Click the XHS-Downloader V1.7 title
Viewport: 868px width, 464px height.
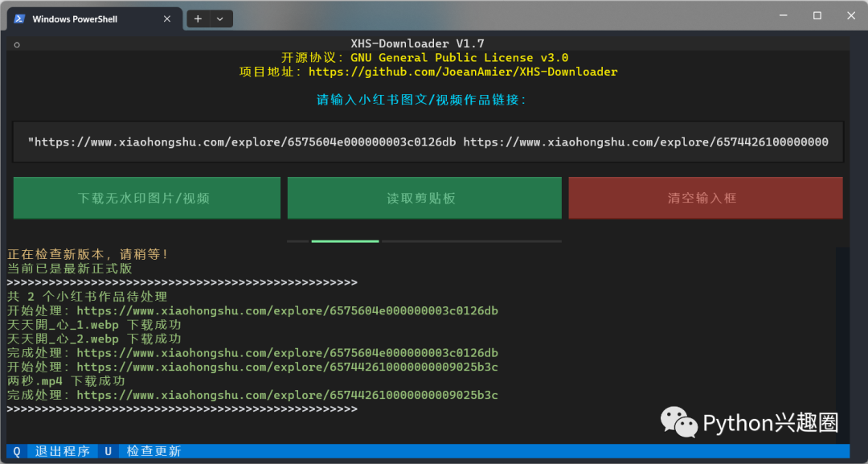point(418,43)
